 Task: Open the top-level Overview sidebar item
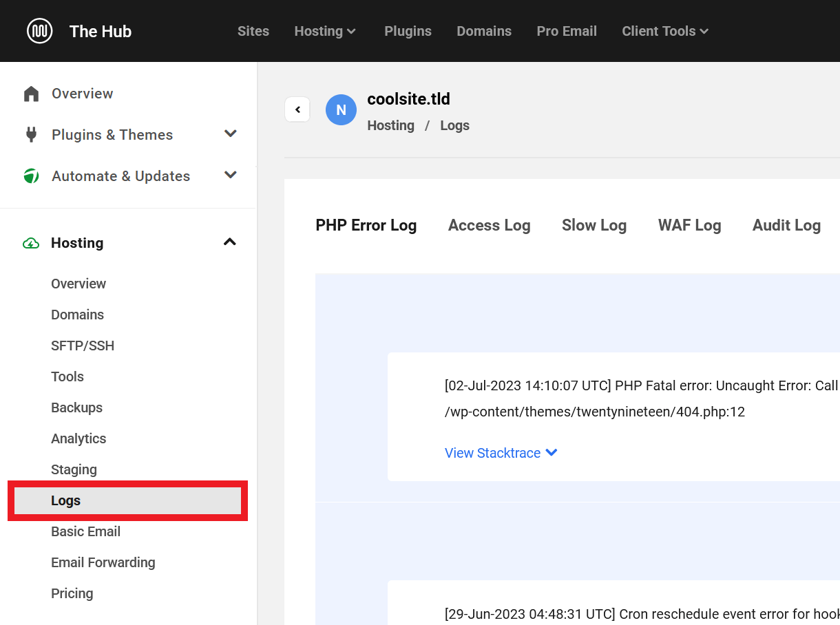(82, 94)
